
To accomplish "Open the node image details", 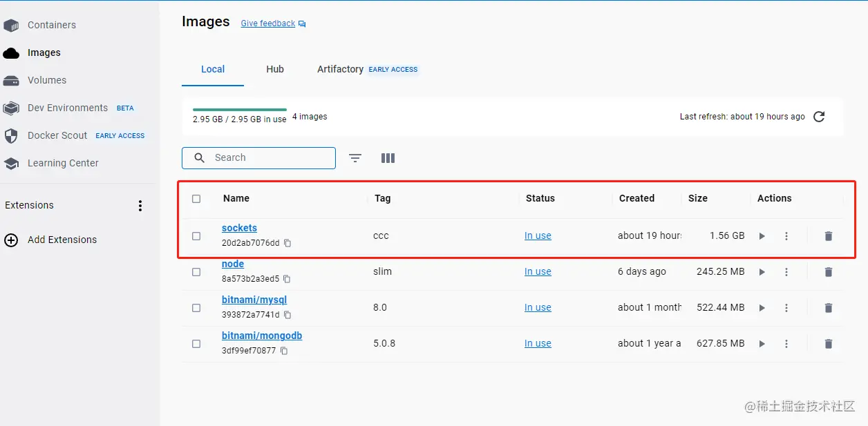I will (233, 264).
